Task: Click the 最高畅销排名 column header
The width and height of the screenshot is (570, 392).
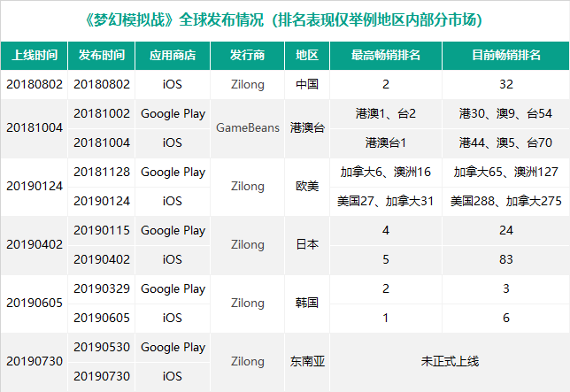Action: (385, 56)
